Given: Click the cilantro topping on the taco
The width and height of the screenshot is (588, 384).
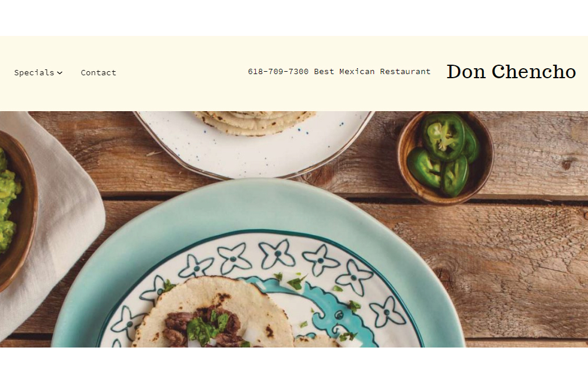Looking at the screenshot, I should point(207,326).
